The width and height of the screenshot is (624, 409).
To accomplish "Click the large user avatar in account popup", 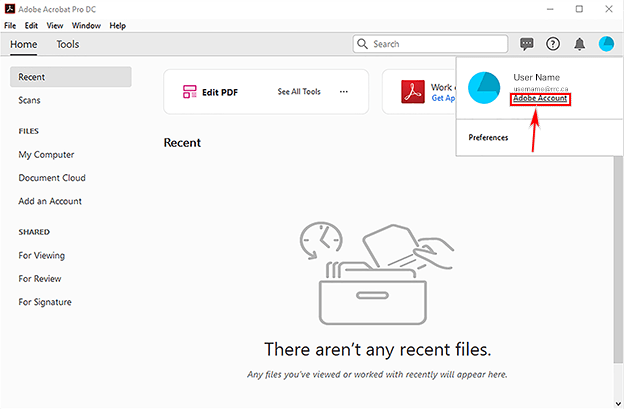I will tap(485, 88).
